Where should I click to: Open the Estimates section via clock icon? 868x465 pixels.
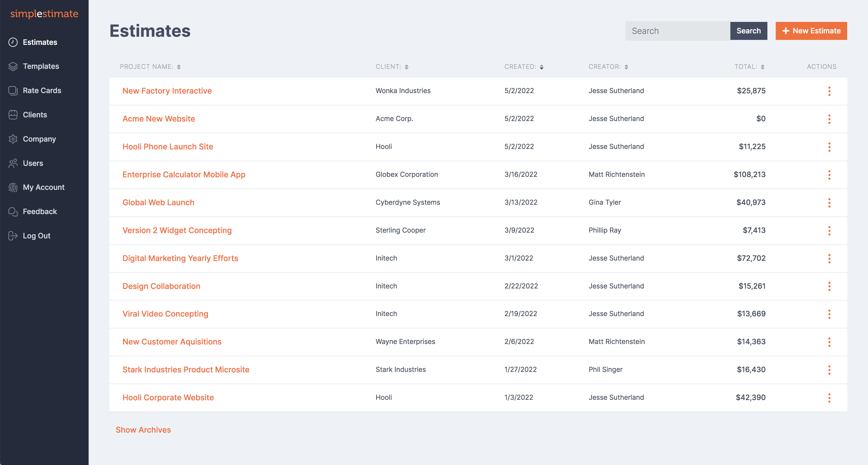13,42
